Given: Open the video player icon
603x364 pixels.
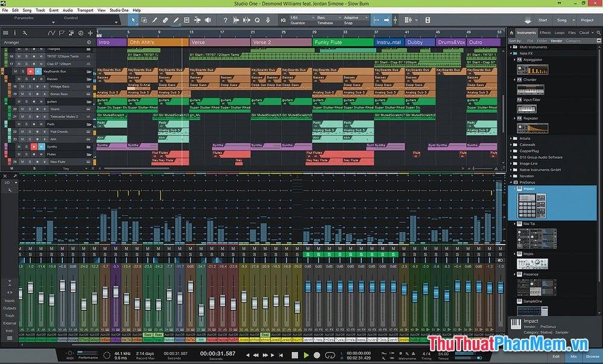Looking at the screenshot, I should click(428, 20).
